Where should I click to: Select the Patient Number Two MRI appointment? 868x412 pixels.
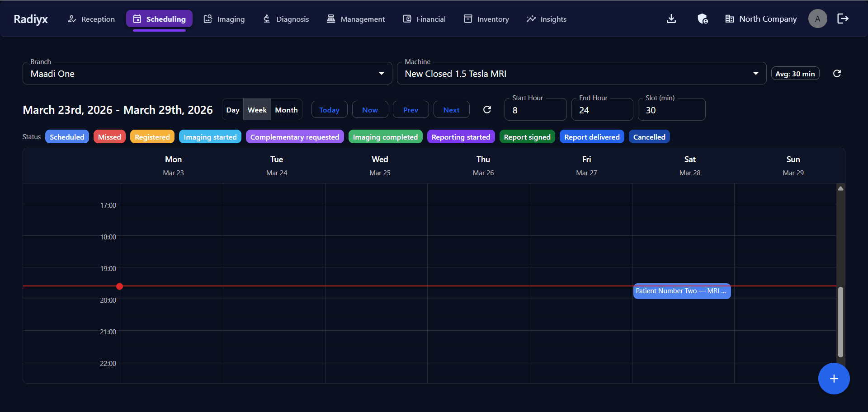[x=682, y=291]
